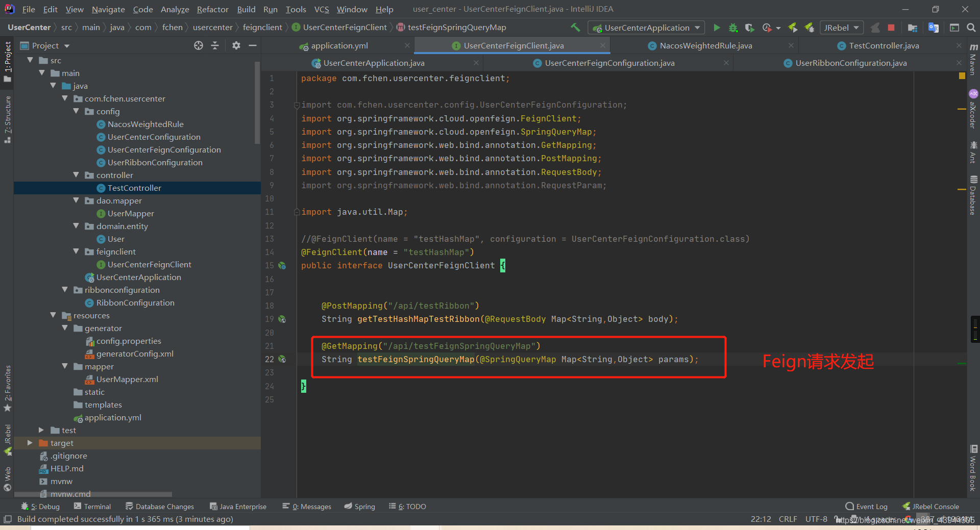
Task: Expand the target folder
Action: pyautogui.click(x=30, y=443)
